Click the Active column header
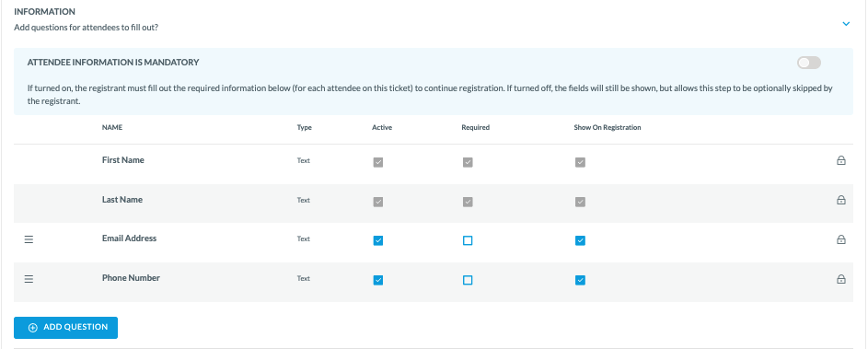This screenshot has width=868, height=349. tap(382, 127)
